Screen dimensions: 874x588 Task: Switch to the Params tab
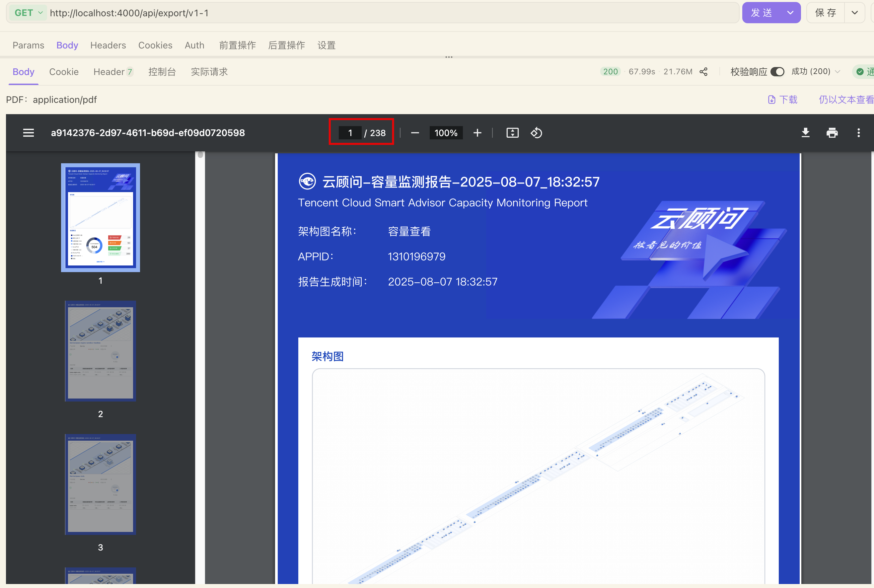coord(29,45)
